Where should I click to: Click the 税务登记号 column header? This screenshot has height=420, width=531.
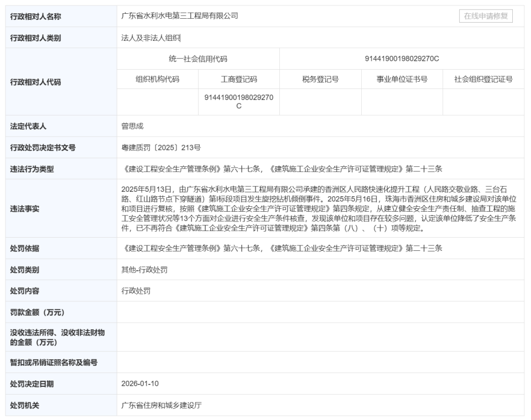[x=320, y=79]
